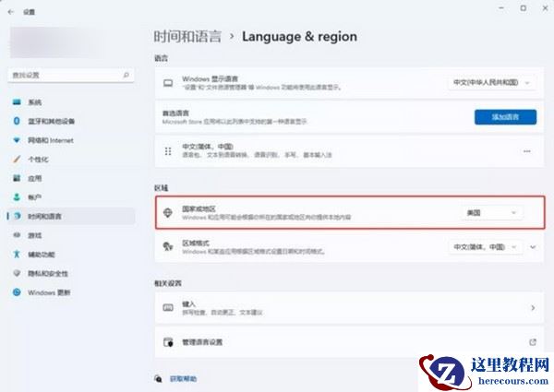Click the 应用 apps icon

(x=17, y=178)
